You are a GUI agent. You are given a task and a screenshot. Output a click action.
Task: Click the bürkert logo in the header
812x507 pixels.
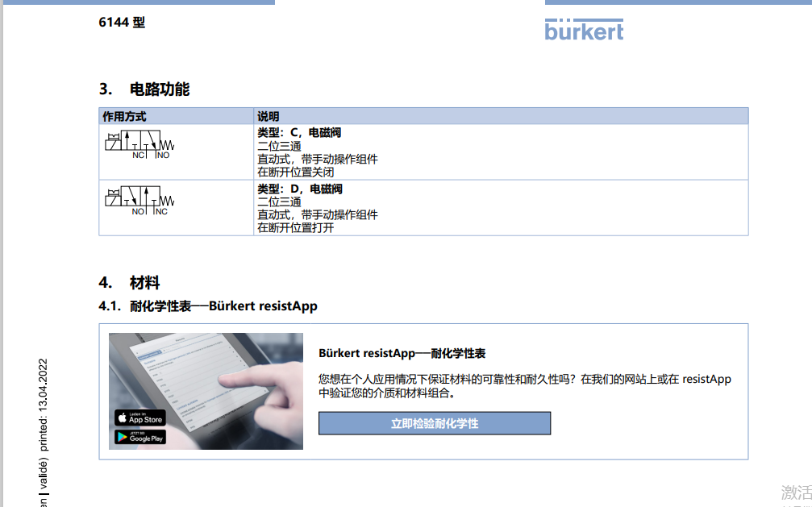[x=584, y=30]
